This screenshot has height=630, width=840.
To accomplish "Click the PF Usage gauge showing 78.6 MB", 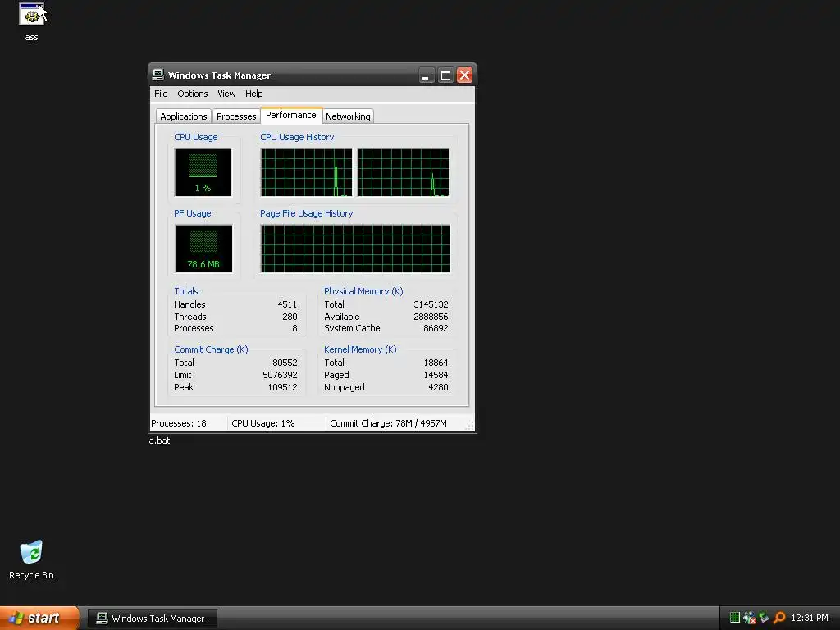I will (203, 249).
